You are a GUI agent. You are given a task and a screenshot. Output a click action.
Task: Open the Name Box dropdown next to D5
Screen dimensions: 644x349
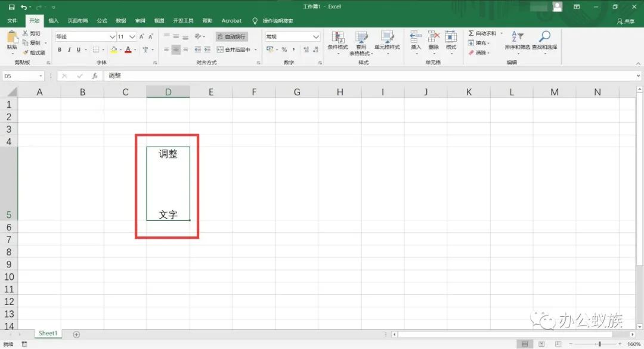(41, 76)
